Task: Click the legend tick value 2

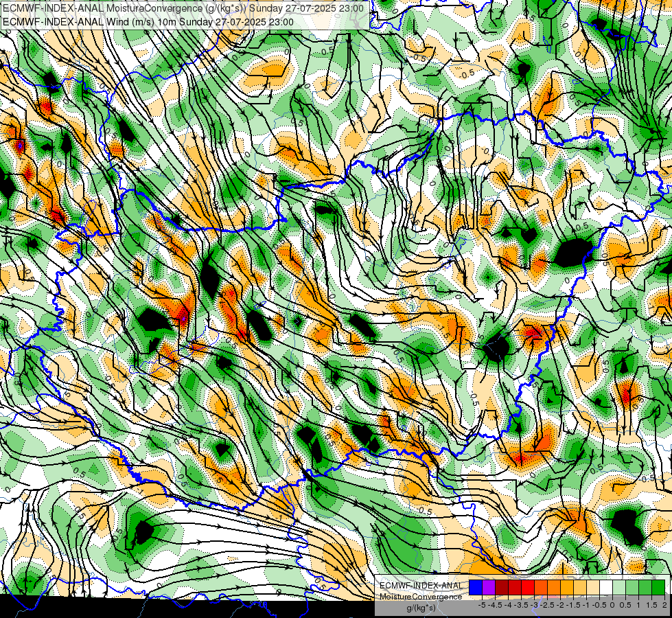Action: (x=664, y=605)
